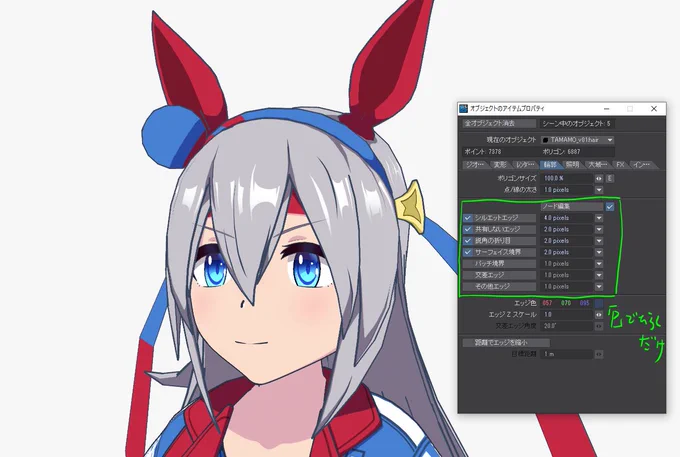
Task: Uncheck サーフェイス境界 checkbox
Action: pyautogui.click(x=468, y=252)
